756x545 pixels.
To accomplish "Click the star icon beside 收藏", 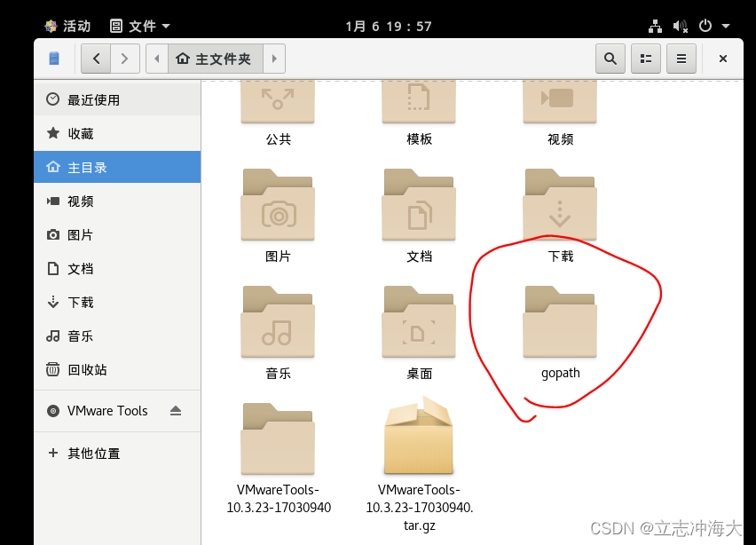I will (x=53, y=133).
